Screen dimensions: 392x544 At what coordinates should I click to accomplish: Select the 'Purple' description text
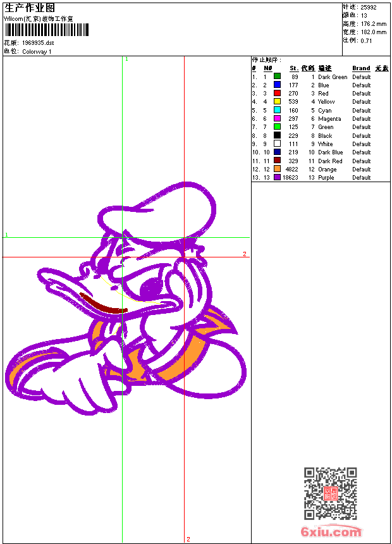326,178
